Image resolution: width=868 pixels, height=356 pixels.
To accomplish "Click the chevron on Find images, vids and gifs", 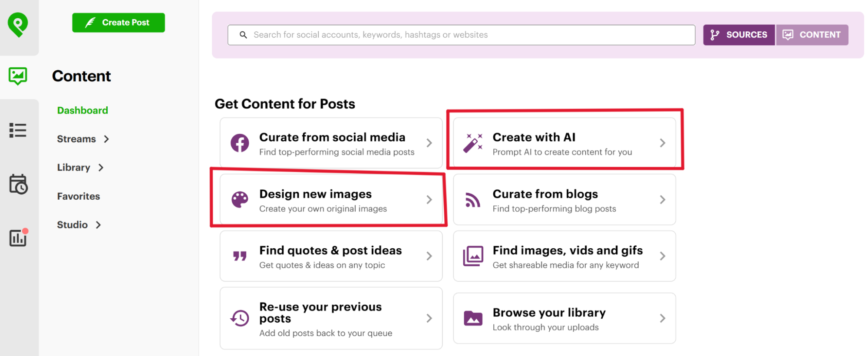I will point(662,256).
